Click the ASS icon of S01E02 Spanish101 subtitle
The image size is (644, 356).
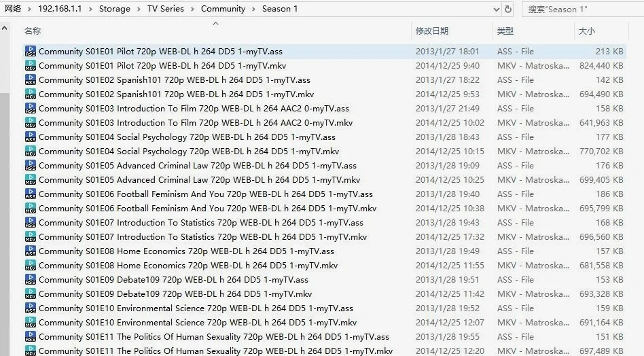[31, 79]
